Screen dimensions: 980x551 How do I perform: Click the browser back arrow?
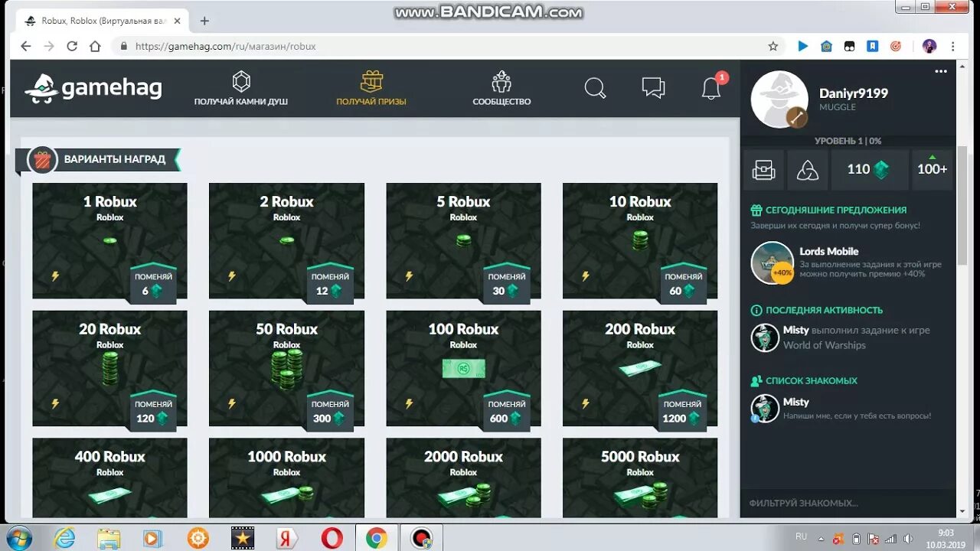pyautogui.click(x=26, y=46)
